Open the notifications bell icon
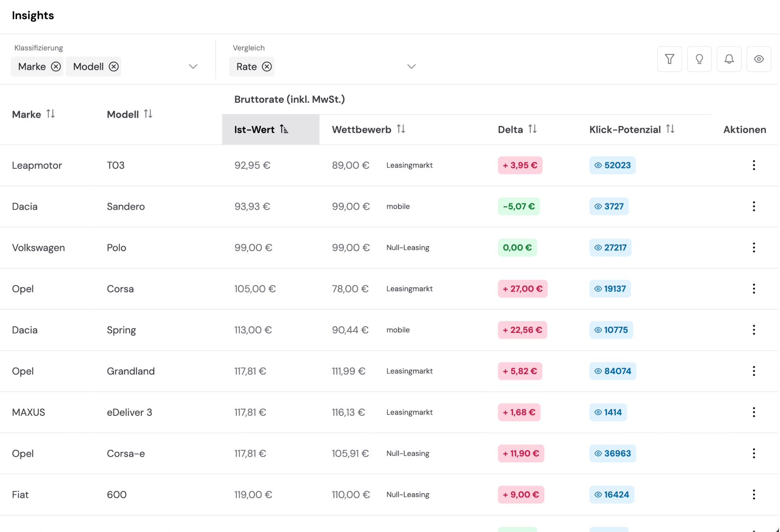Viewport: 780px width, 532px height. [729, 59]
